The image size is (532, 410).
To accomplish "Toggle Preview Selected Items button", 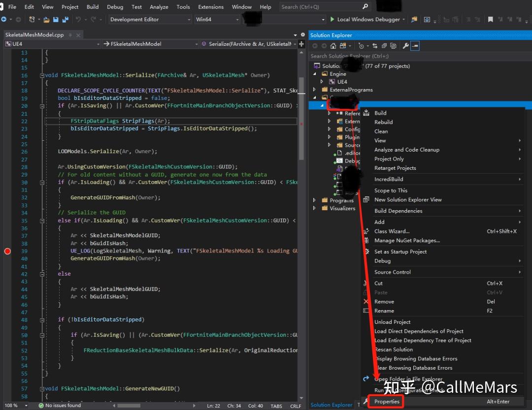I will (x=415, y=46).
